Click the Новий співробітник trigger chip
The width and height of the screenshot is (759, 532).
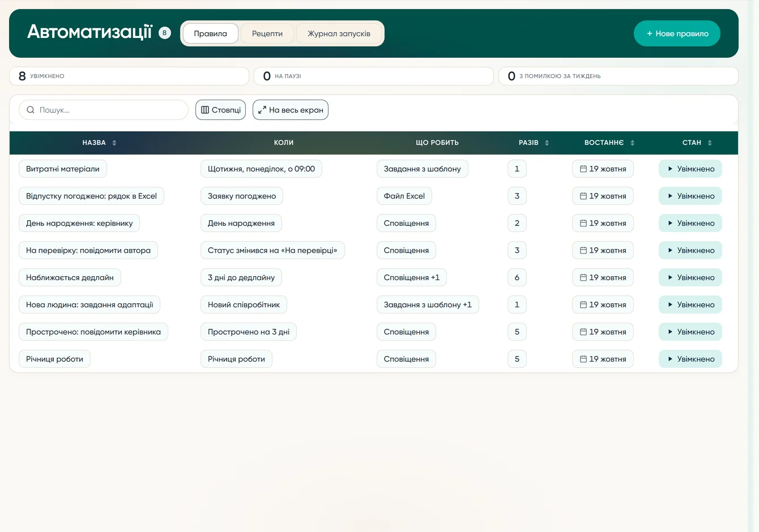(x=244, y=304)
